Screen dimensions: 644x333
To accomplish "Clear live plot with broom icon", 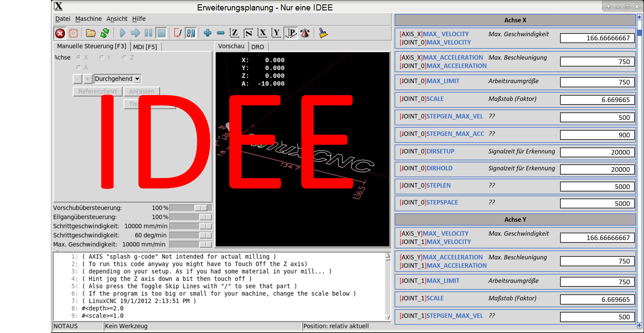I will click(x=323, y=33).
